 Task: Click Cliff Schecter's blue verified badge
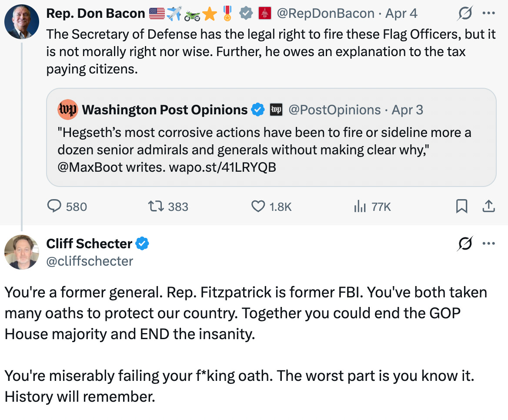[x=142, y=244]
